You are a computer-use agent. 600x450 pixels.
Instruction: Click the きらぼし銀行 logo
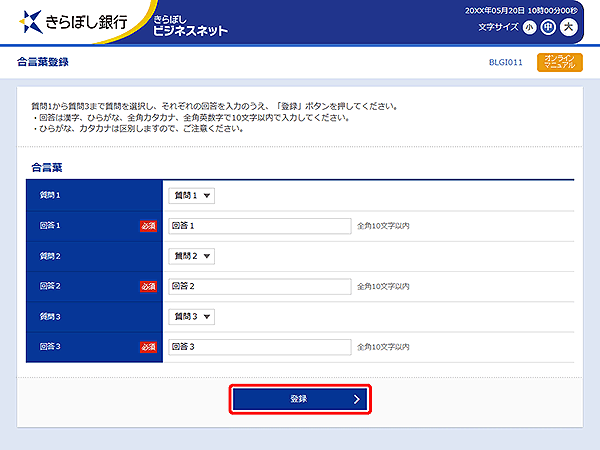point(78,22)
